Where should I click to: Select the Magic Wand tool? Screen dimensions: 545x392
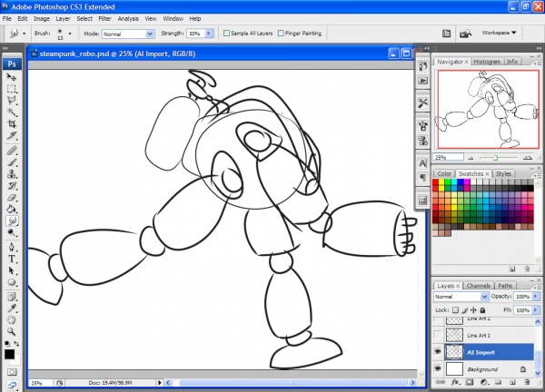point(12,112)
